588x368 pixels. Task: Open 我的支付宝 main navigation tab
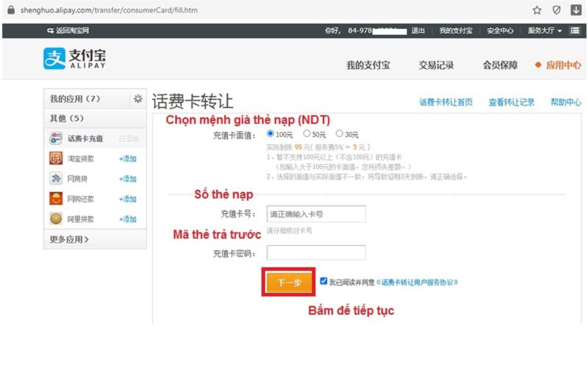coord(368,65)
